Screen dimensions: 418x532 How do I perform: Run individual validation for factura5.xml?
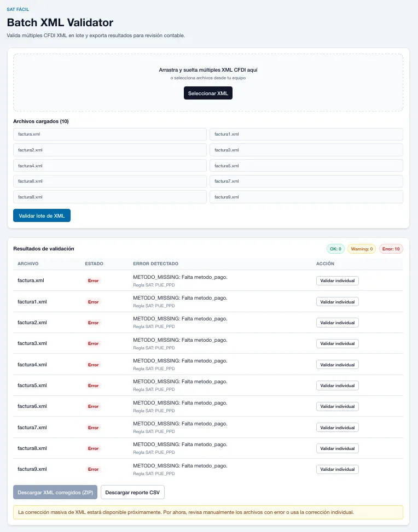pyautogui.click(x=337, y=385)
